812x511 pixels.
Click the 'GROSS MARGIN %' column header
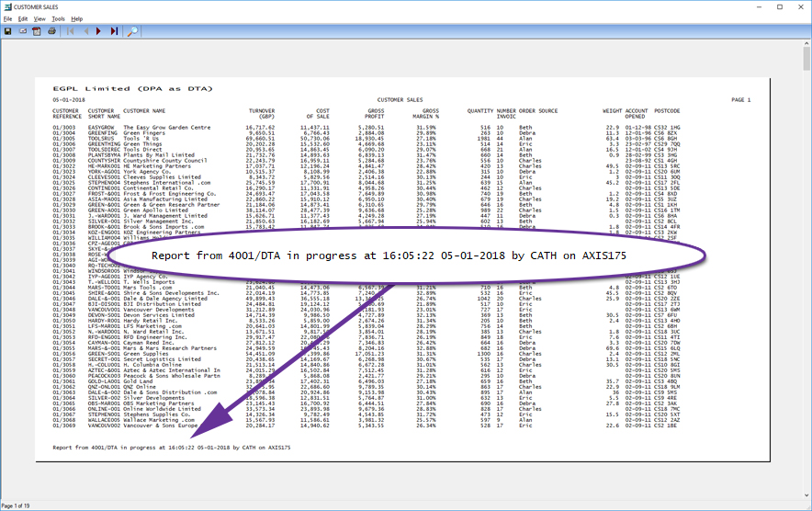point(425,113)
